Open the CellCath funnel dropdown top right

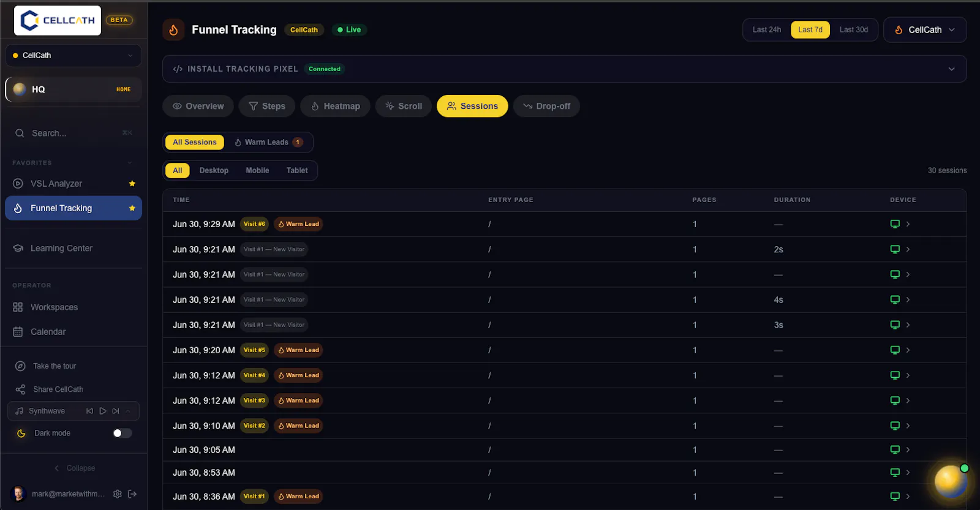click(x=925, y=30)
